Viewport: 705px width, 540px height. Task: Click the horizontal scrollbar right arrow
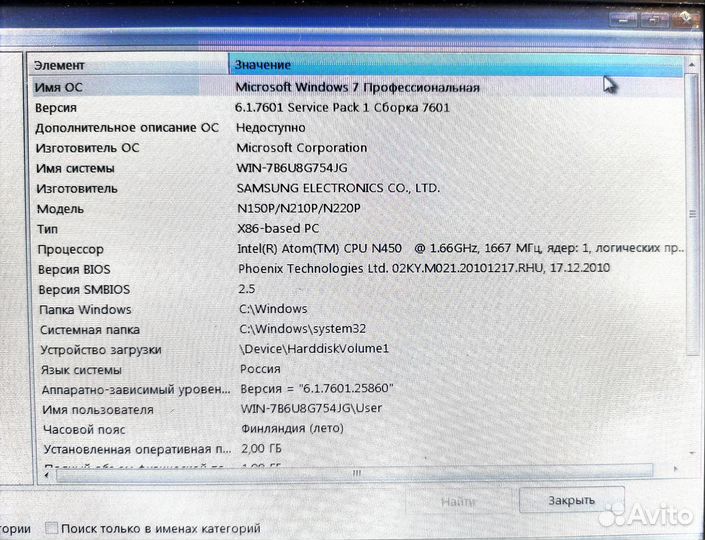(x=675, y=469)
